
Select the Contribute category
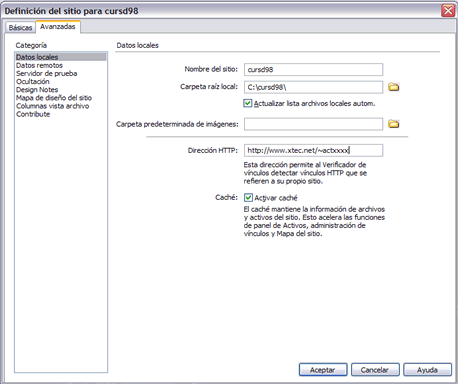coord(33,114)
